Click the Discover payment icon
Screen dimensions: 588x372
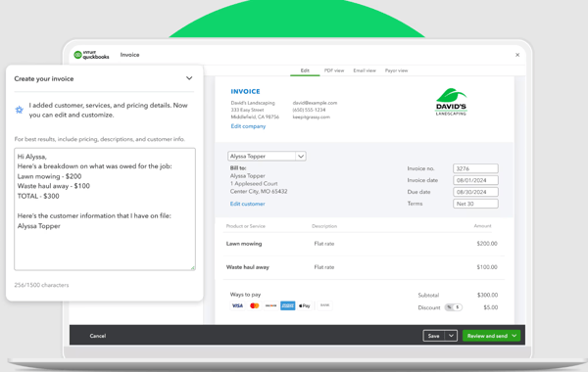click(x=270, y=305)
